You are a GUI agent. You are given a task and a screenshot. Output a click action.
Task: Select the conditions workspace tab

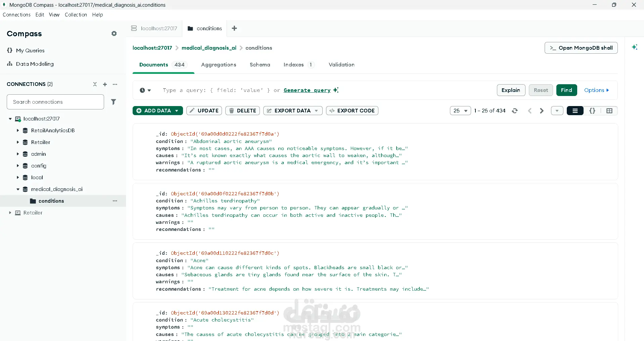(x=204, y=29)
